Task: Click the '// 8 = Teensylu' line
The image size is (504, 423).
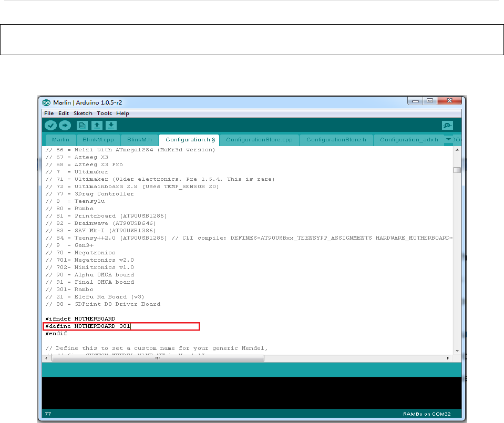Action: tap(75, 201)
